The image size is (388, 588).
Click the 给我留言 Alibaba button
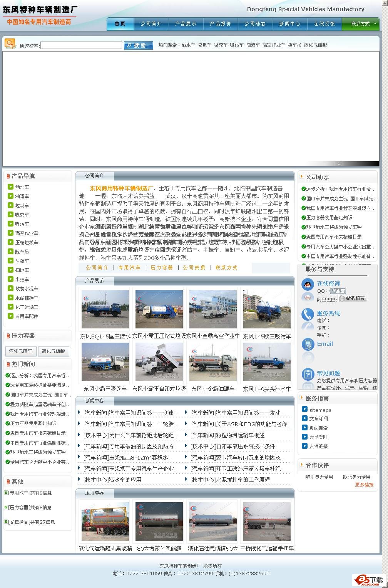[353, 298]
